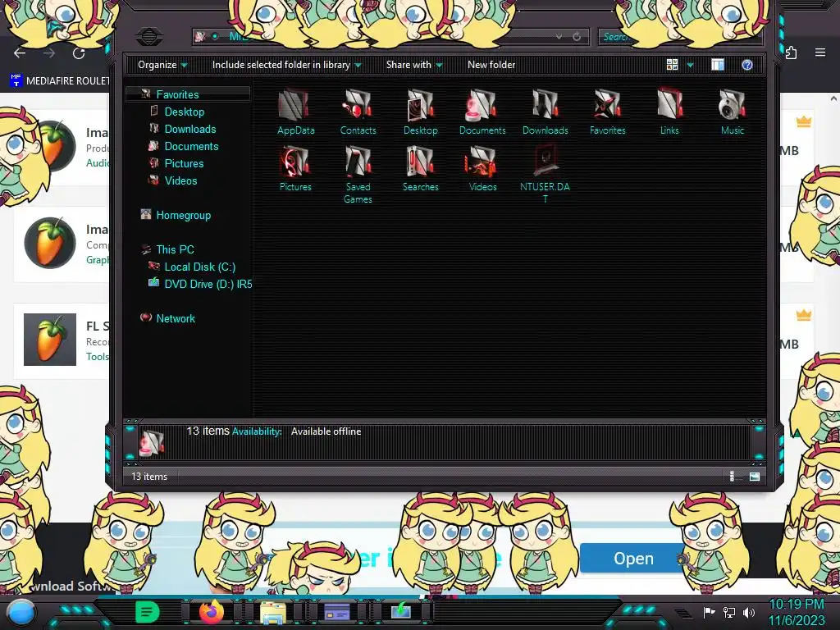Reload the page in browser window

[79, 53]
